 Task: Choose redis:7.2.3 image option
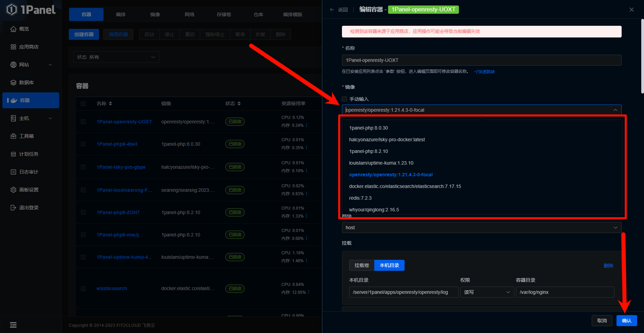[x=482, y=198]
